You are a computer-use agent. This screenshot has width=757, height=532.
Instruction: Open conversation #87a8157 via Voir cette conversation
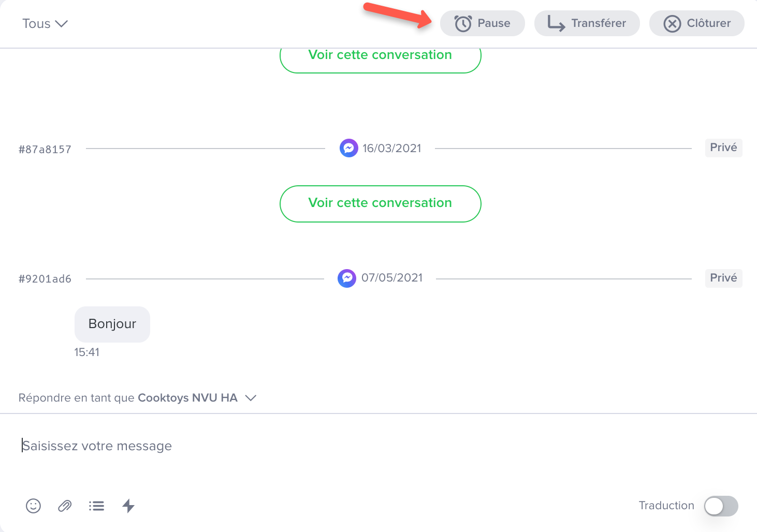tap(381, 203)
